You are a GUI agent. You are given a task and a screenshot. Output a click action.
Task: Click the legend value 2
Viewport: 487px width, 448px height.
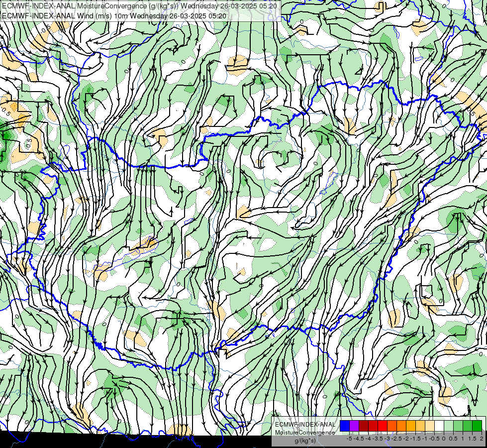pyautogui.click(x=482, y=439)
